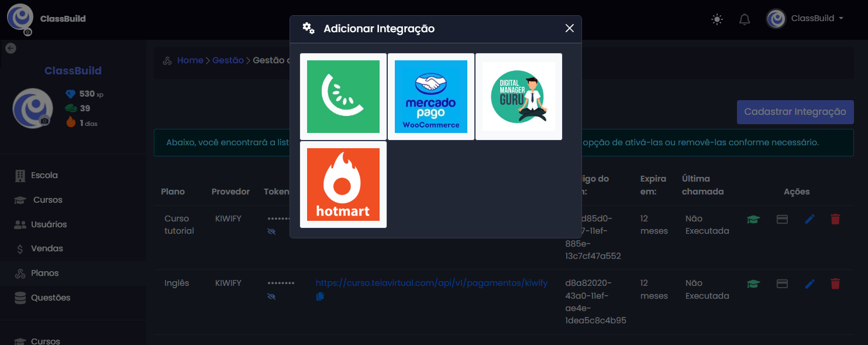Viewport: 868px width, 345px height.
Task: Select the Hotmart integration tile
Action: pyautogui.click(x=343, y=185)
